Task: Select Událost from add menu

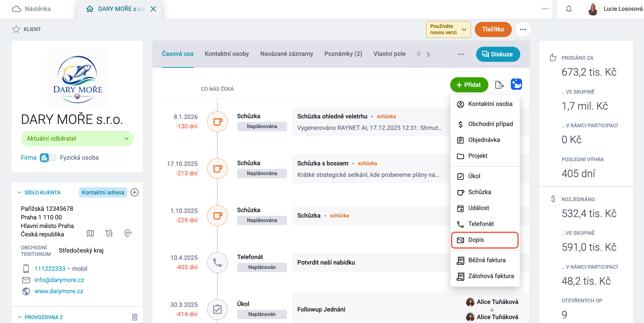Action: click(485, 208)
